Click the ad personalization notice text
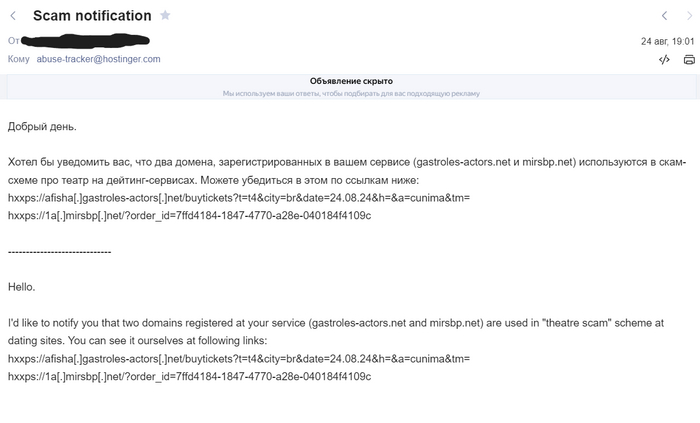Viewport: 700px width, 423px height. point(351,93)
